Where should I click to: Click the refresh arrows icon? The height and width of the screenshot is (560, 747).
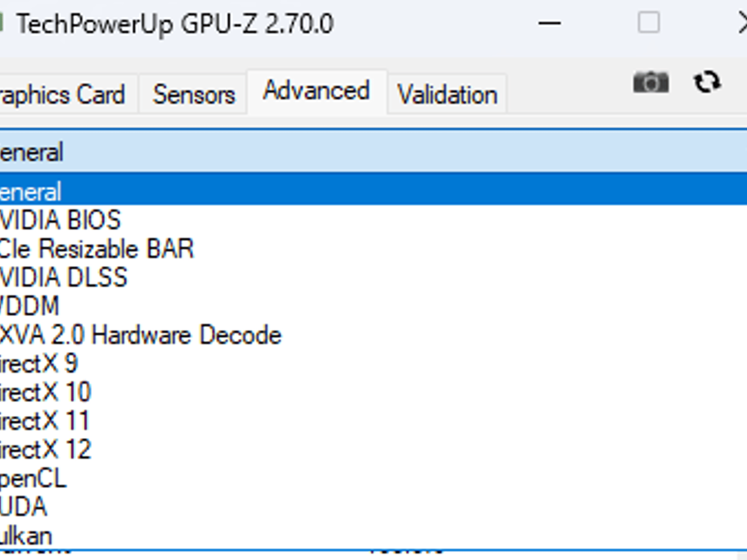pyautogui.click(x=707, y=82)
